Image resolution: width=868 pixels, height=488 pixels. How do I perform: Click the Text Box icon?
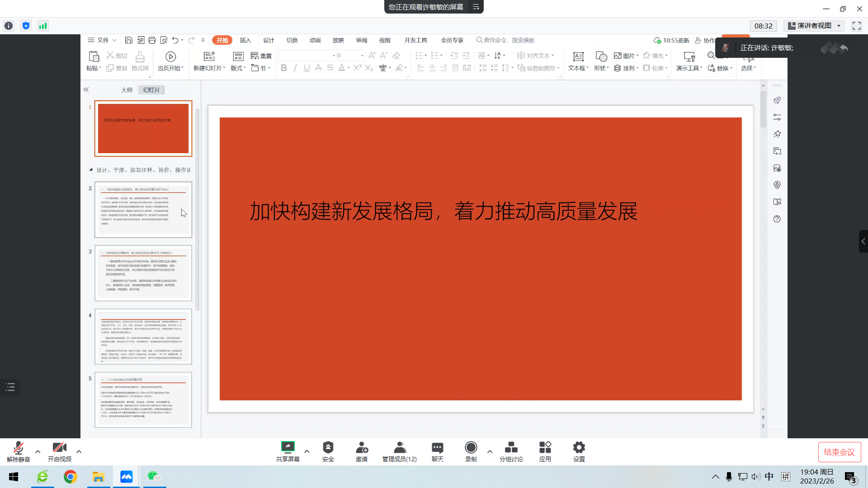click(578, 56)
